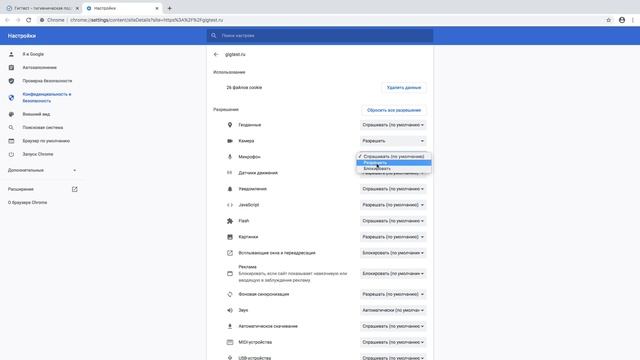Click the MIDI устройства keyboard icon
Viewport: 640px width, 360px height.
click(x=230, y=342)
